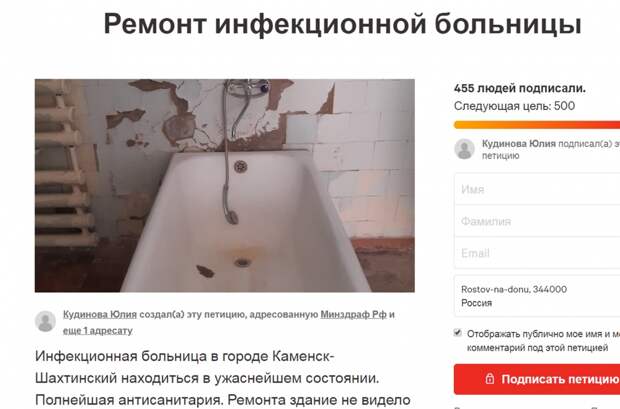The width and height of the screenshot is (620, 409).
Task: Click the signer avatar next to Кудинова Юлия
Action: [x=464, y=149]
